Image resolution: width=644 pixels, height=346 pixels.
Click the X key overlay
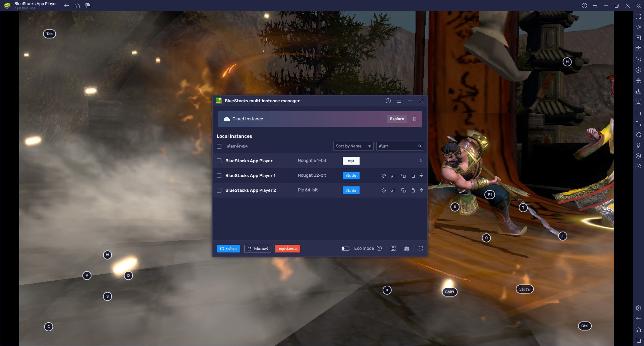387,290
